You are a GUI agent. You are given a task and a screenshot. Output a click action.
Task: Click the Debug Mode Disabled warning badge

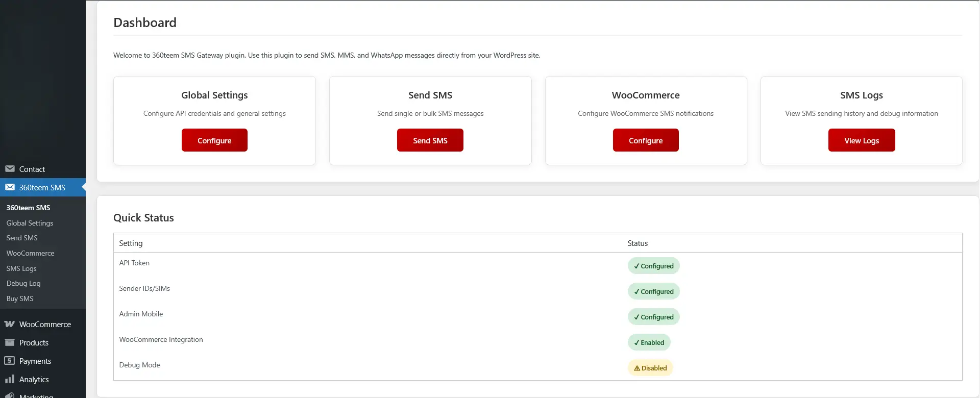coord(650,368)
